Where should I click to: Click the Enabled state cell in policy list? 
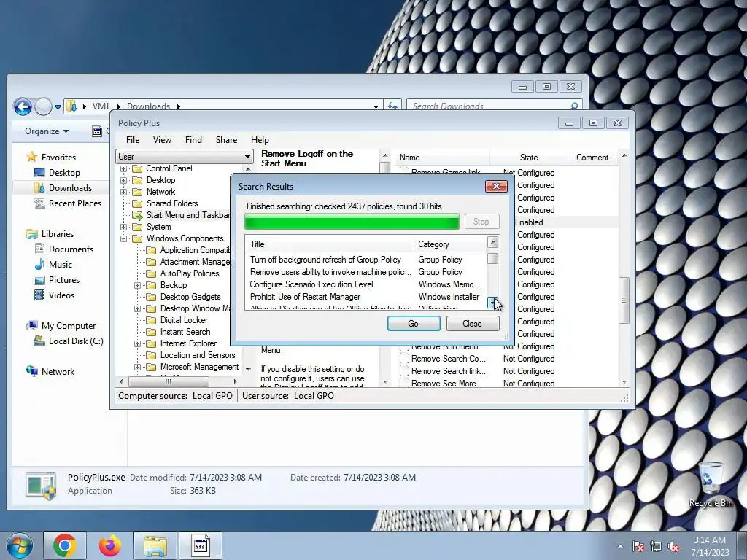click(529, 222)
